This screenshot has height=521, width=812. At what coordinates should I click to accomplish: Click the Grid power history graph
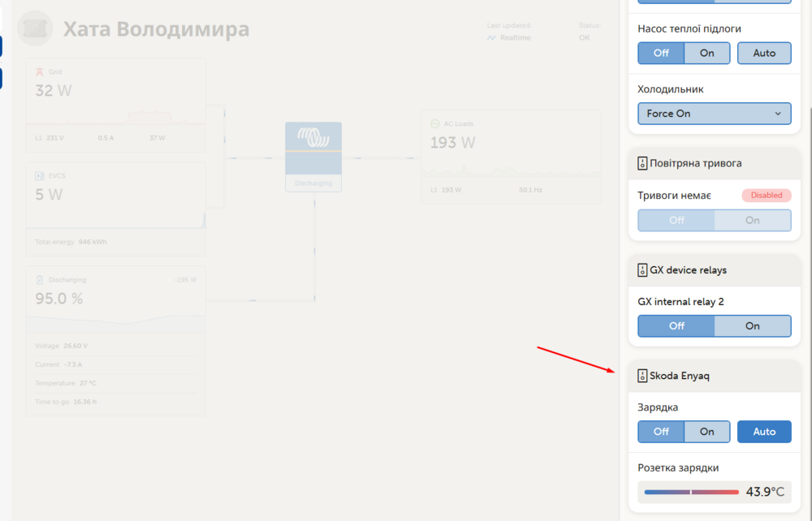115,116
